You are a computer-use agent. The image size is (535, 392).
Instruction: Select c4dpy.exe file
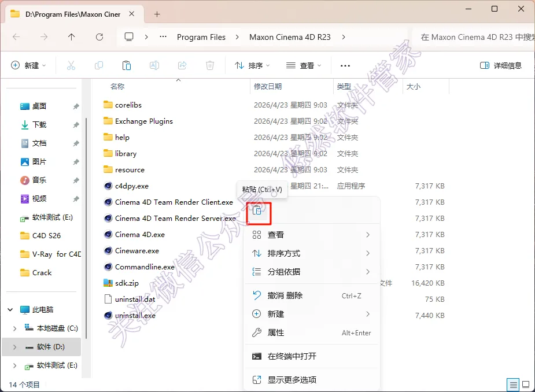pyautogui.click(x=132, y=186)
